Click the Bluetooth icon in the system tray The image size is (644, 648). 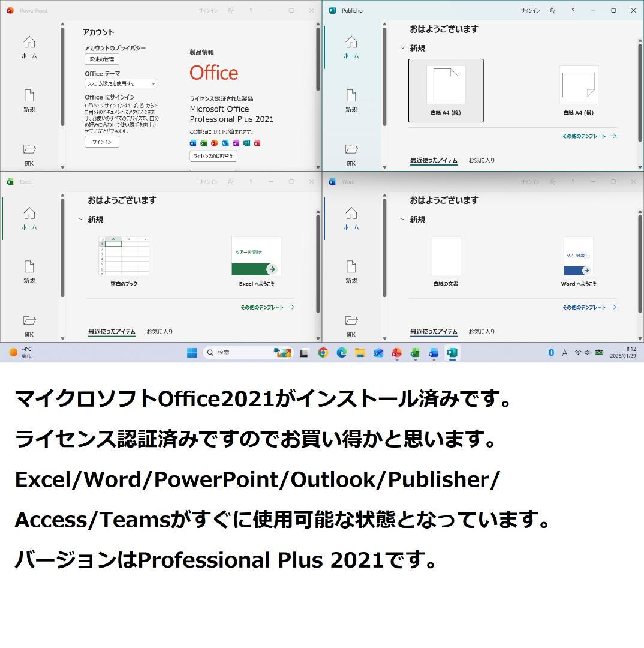[x=550, y=353]
